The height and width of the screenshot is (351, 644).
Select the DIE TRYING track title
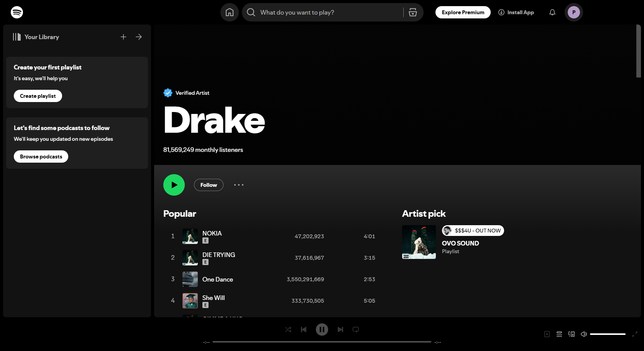click(219, 255)
